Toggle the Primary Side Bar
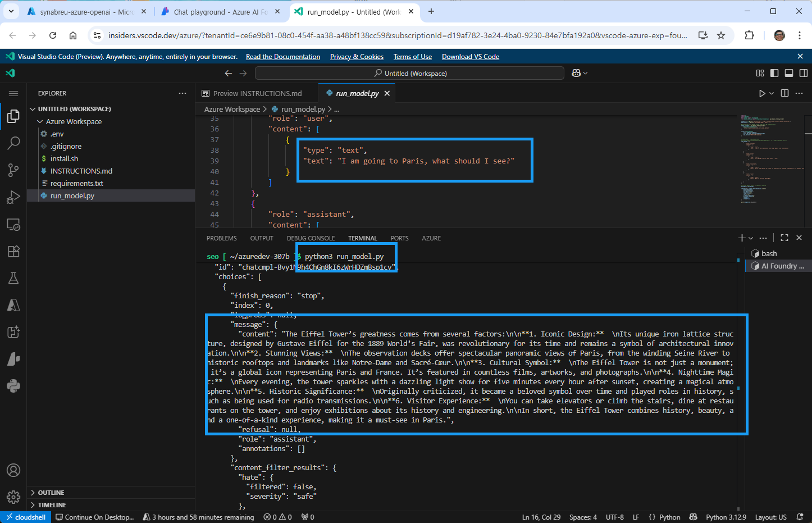This screenshot has height=523, width=812. (x=774, y=73)
